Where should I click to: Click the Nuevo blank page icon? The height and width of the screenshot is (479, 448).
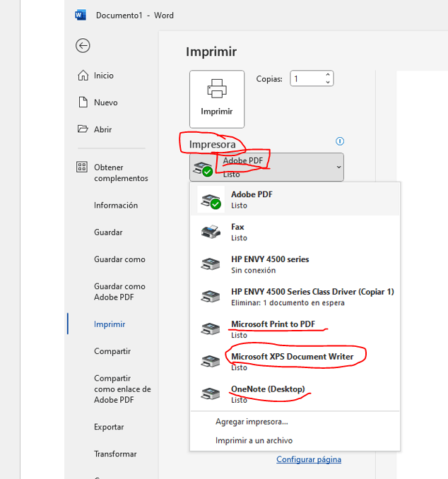(83, 102)
